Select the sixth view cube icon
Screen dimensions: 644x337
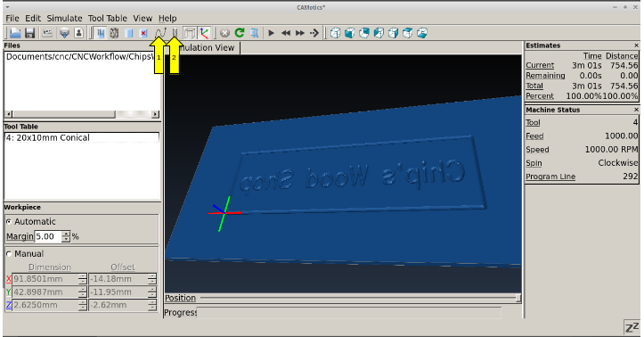[407, 33]
